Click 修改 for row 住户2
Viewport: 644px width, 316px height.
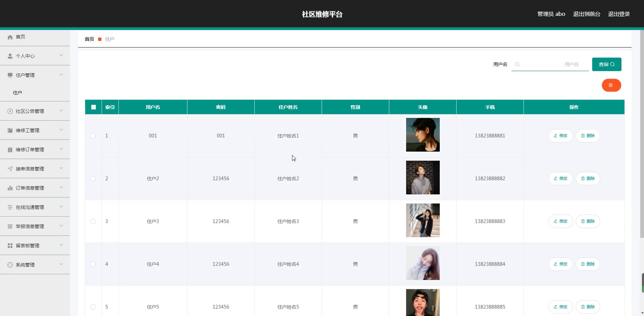561,179
